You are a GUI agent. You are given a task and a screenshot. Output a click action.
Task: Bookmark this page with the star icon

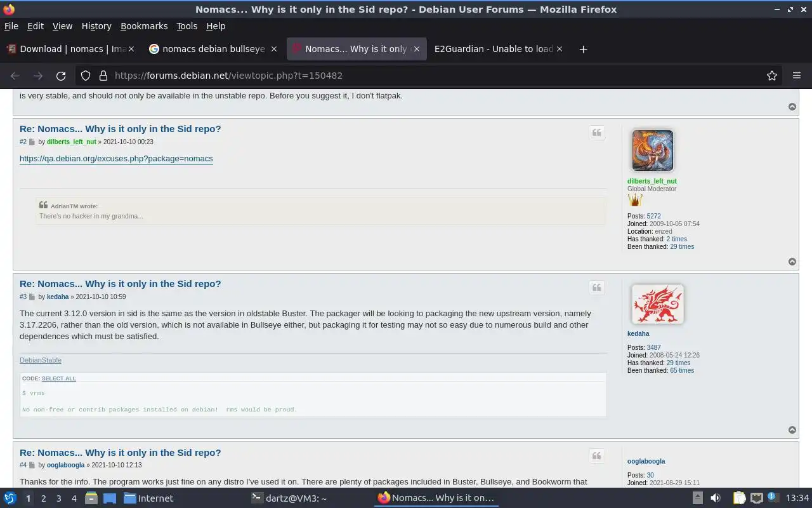(772, 76)
